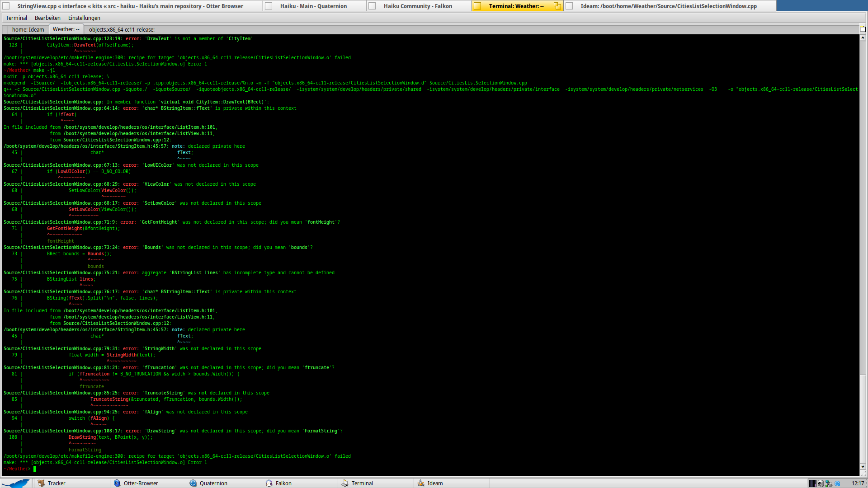Open the Terminal entry in the Deskbar
The height and width of the screenshot is (488, 868).
coord(375,483)
